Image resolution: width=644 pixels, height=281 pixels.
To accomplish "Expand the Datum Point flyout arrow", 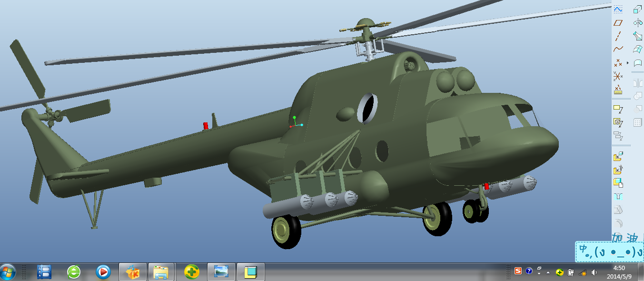I will (627, 63).
